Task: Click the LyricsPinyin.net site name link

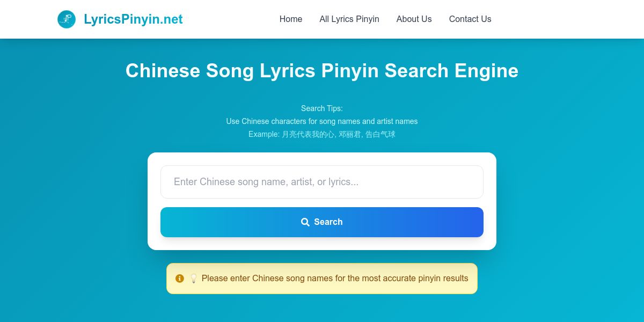Action: coord(133,19)
